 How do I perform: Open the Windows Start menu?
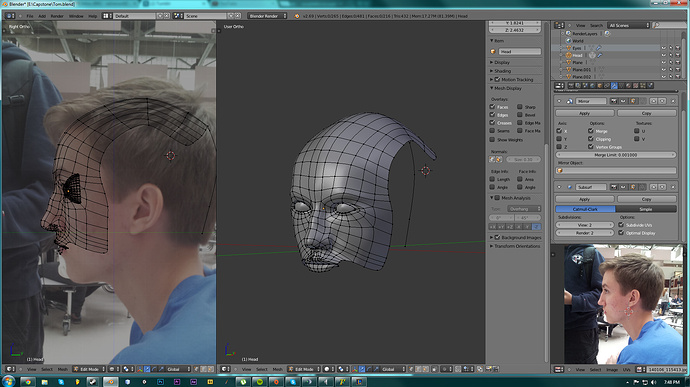8,381
